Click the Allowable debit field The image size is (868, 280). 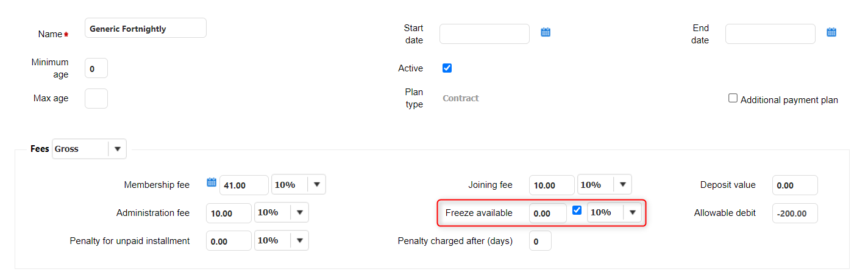(x=794, y=214)
